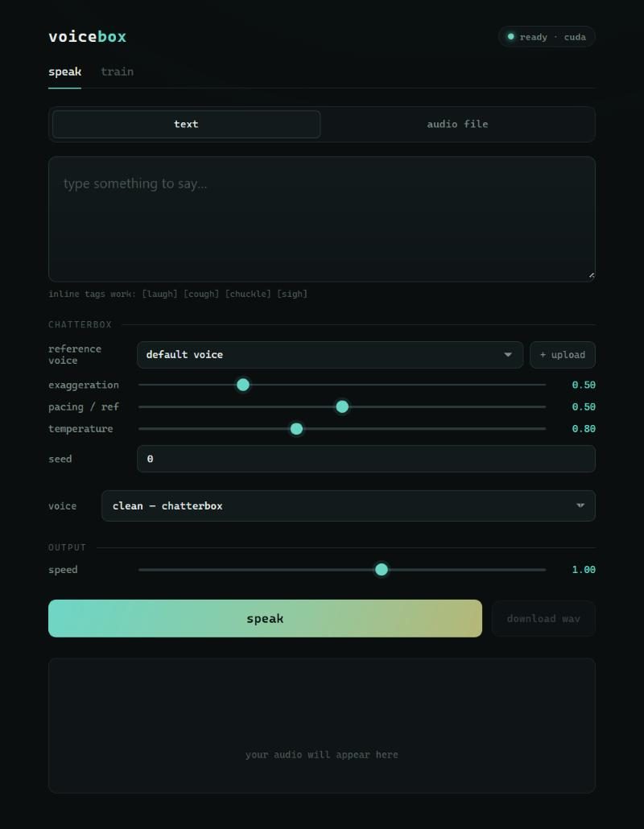This screenshot has height=829, width=644.
Task: Click the ready · cuda status badge
Action: [547, 37]
